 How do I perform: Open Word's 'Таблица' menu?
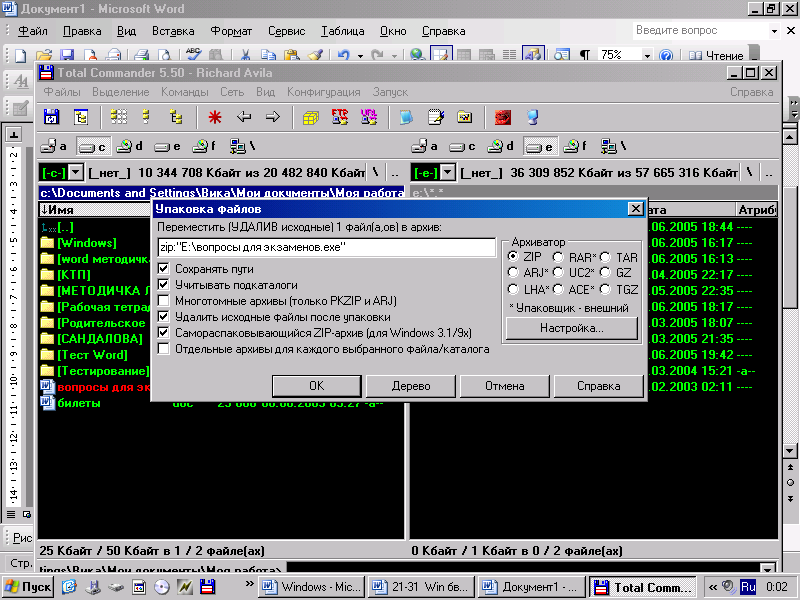342,31
